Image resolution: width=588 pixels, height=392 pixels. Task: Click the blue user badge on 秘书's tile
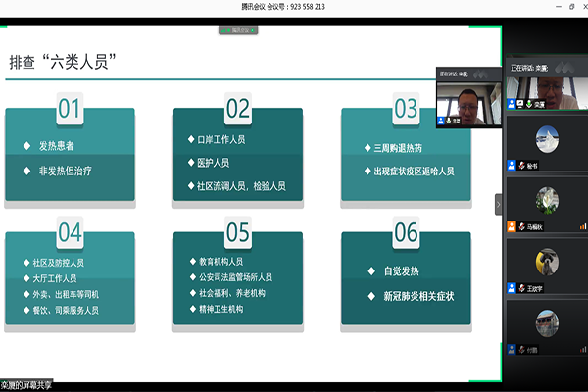(x=512, y=165)
